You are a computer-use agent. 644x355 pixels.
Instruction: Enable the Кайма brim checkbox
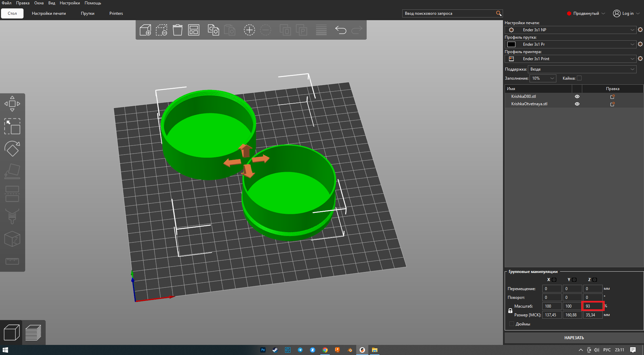[579, 78]
